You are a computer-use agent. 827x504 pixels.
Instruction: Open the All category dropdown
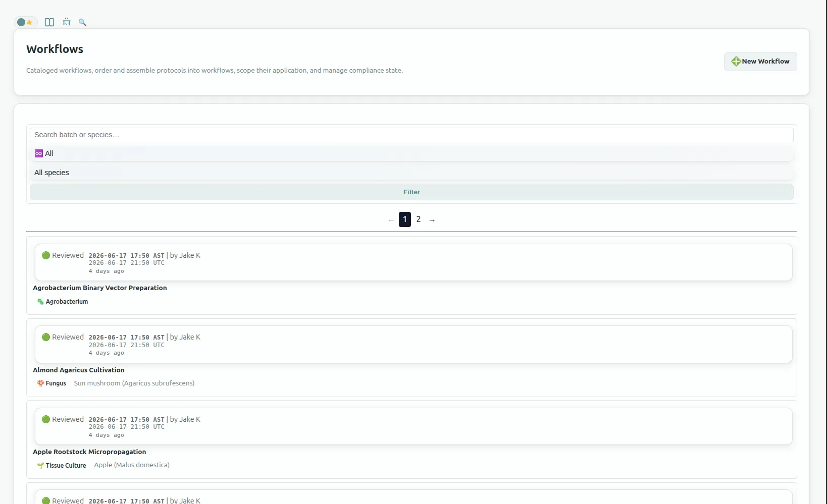point(411,153)
